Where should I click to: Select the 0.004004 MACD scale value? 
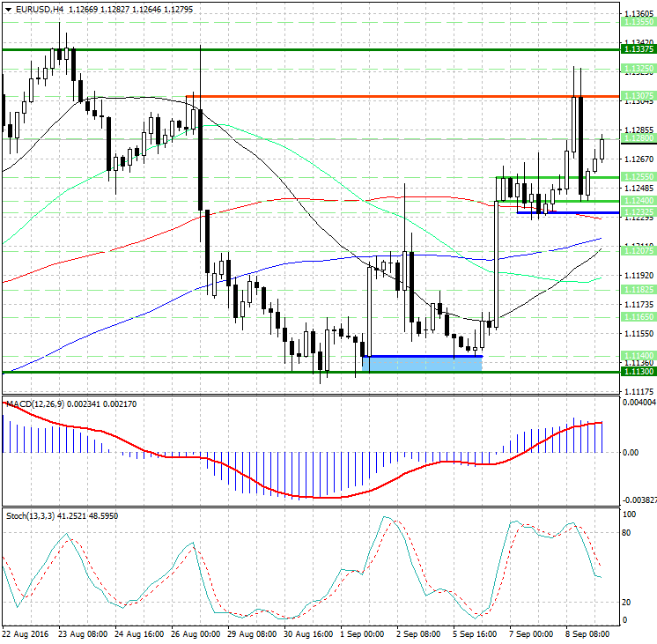coord(639,403)
